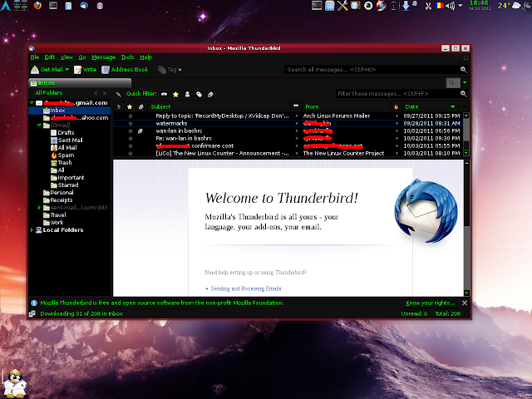Select the Inbox folder in tree
Image resolution: width=532 pixels, height=399 pixels.
(x=69, y=111)
